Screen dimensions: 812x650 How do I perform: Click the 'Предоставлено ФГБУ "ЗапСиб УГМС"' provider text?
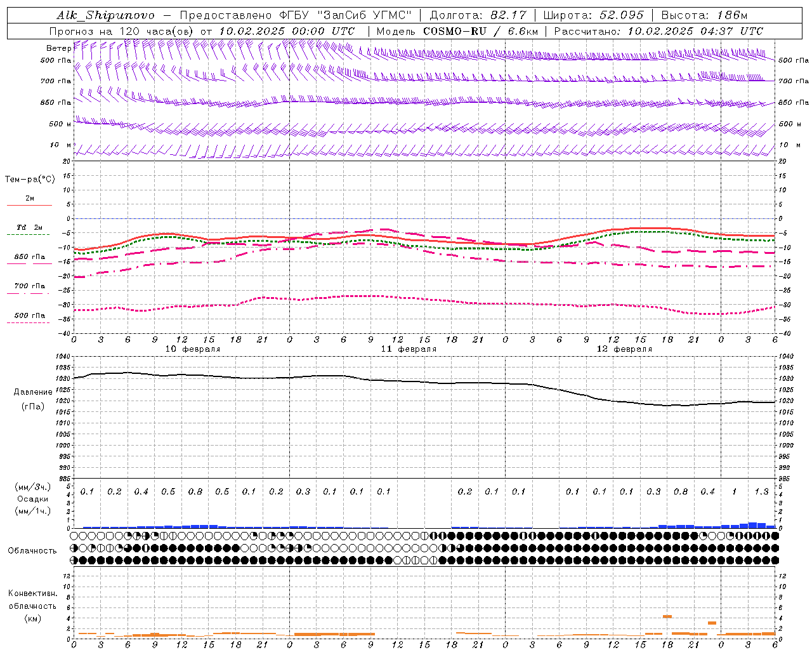(x=296, y=15)
